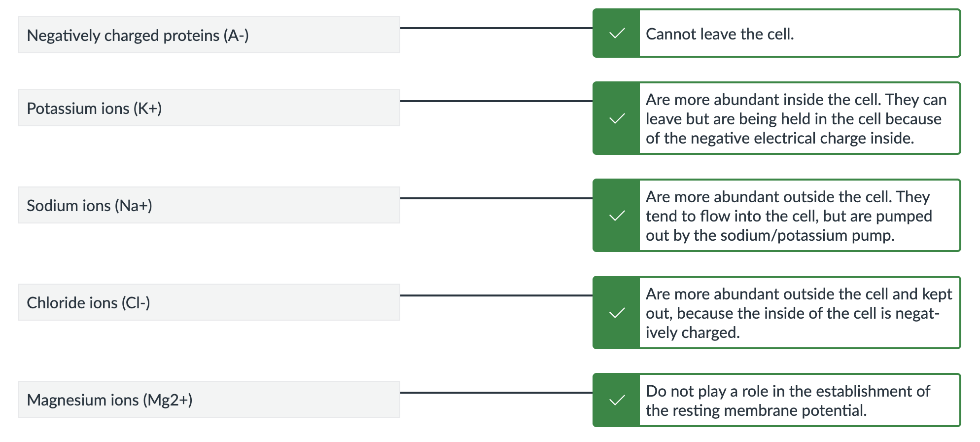This screenshot has width=980, height=442.
Task: Click the connector line from Magnesium ions
Action: (496, 393)
